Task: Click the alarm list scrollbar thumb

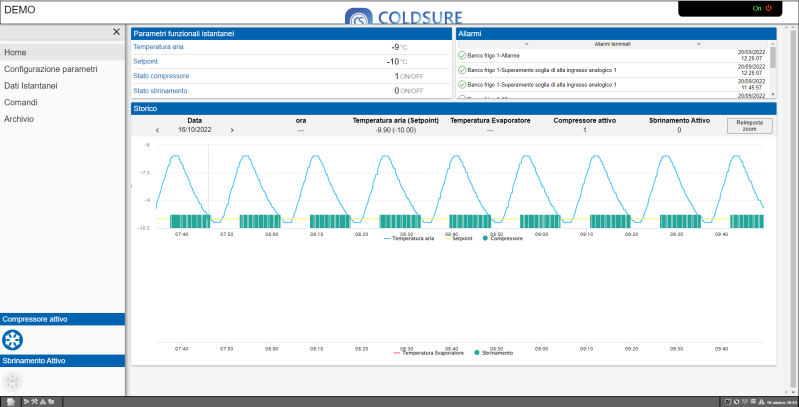Action: coord(773,57)
